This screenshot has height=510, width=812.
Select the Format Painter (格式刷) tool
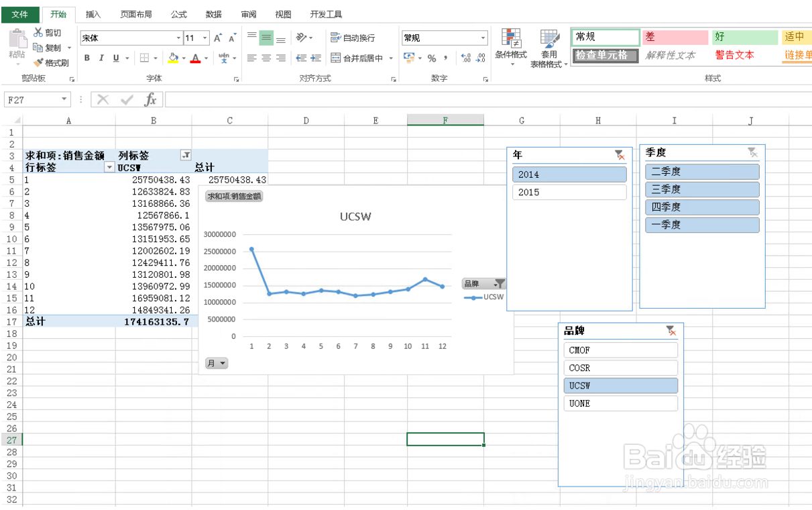coord(52,62)
